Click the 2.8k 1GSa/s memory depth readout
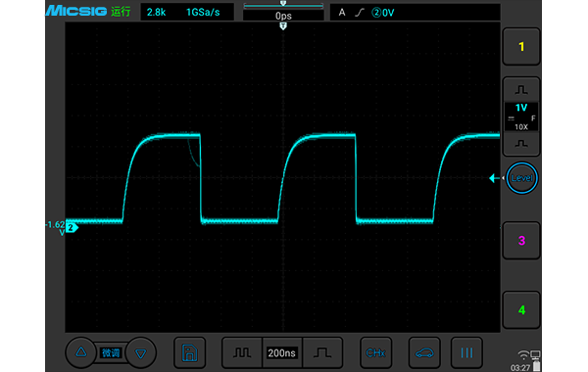The height and width of the screenshot is (372, 588). tap(187, 13)
